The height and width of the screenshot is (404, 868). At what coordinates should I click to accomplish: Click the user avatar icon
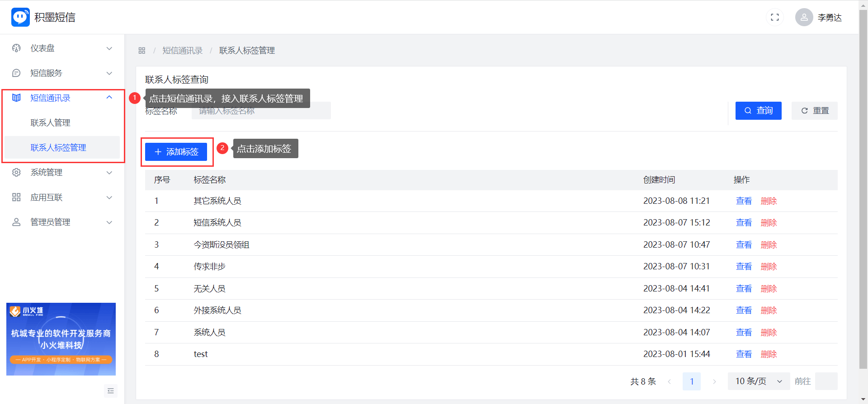point(804,17)
